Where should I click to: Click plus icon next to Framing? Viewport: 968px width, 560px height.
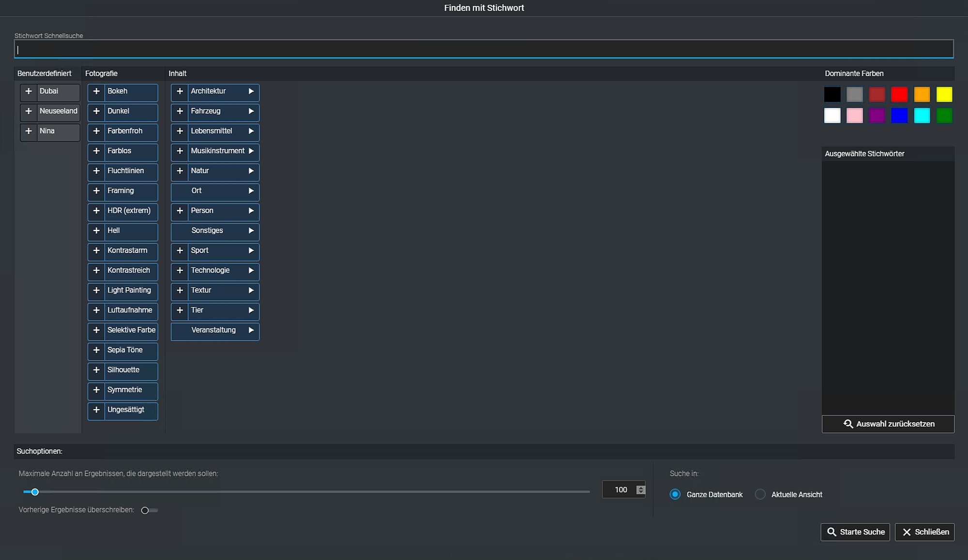(x=96, y=191)
